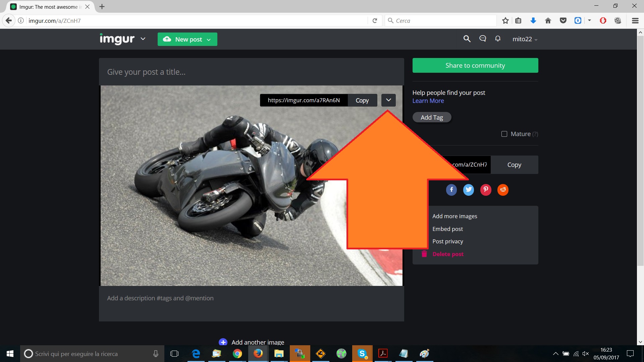644x362 pixels.
Task: Share post on Facebook icon
Action: tap(451, 190)
